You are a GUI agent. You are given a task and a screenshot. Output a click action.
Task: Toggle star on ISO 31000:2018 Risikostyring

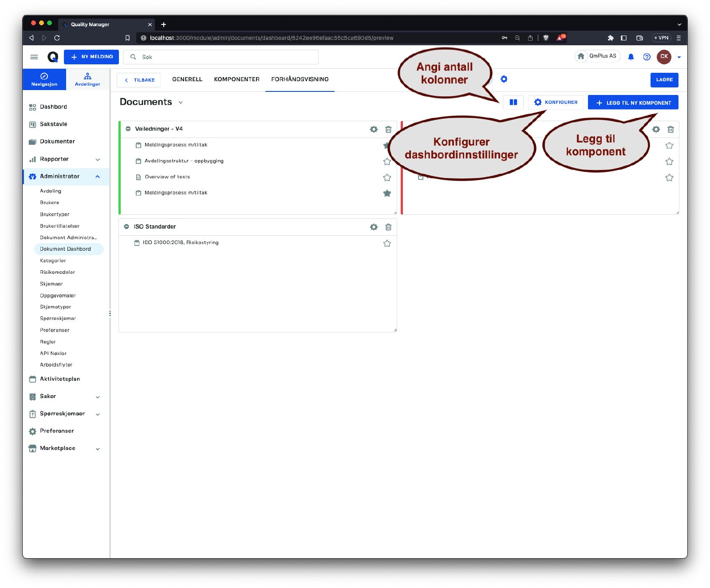pyautogui.click(x=387, y=243)
